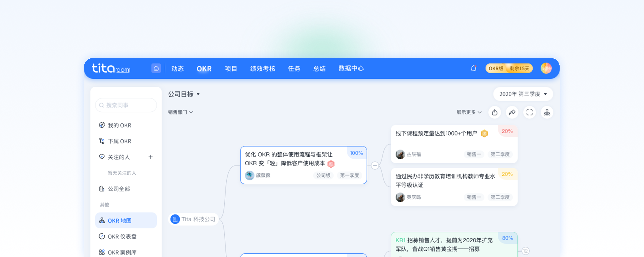Click the 公司级 tag
This screenshot has width=644, height=257.
(323, 175)
